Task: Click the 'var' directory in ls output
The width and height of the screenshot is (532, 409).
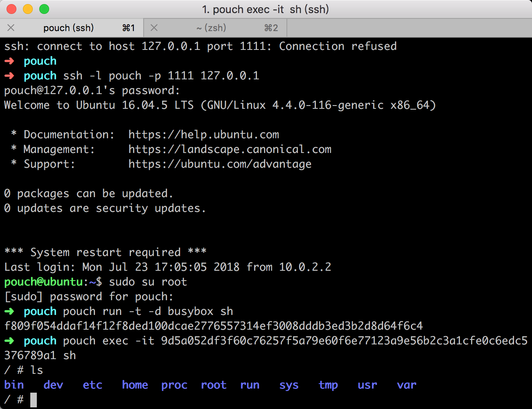Action: 407,385
